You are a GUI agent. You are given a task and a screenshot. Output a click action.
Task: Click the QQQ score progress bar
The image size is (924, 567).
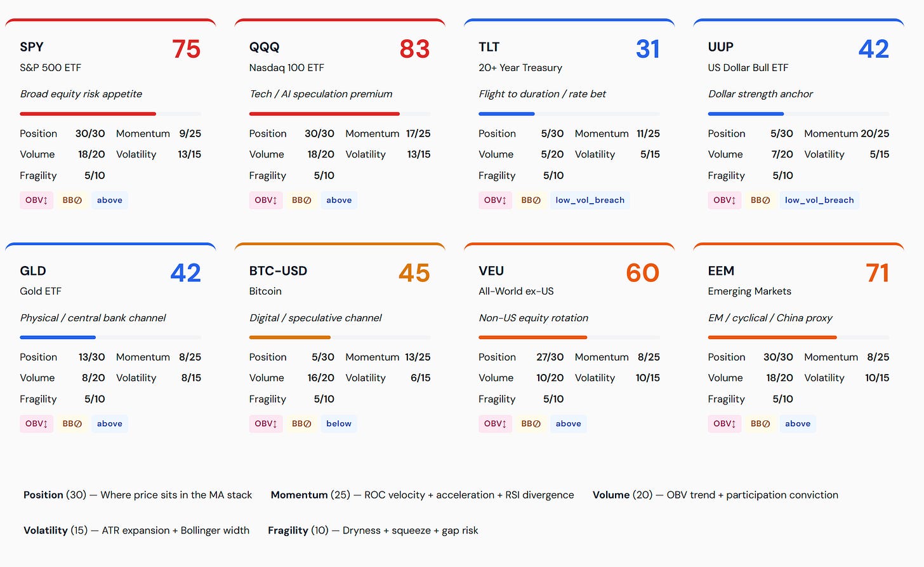[340, 114]
